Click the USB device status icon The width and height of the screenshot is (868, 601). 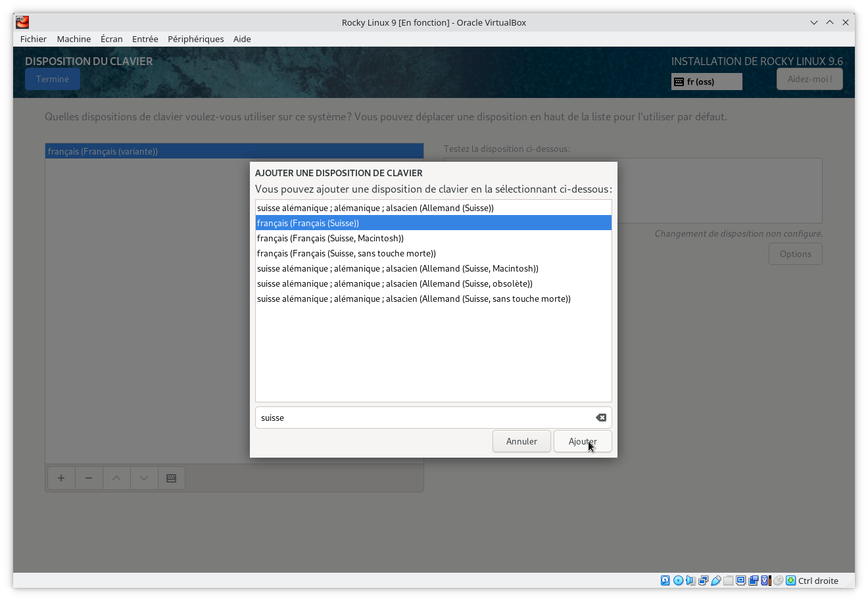point(715,581)
